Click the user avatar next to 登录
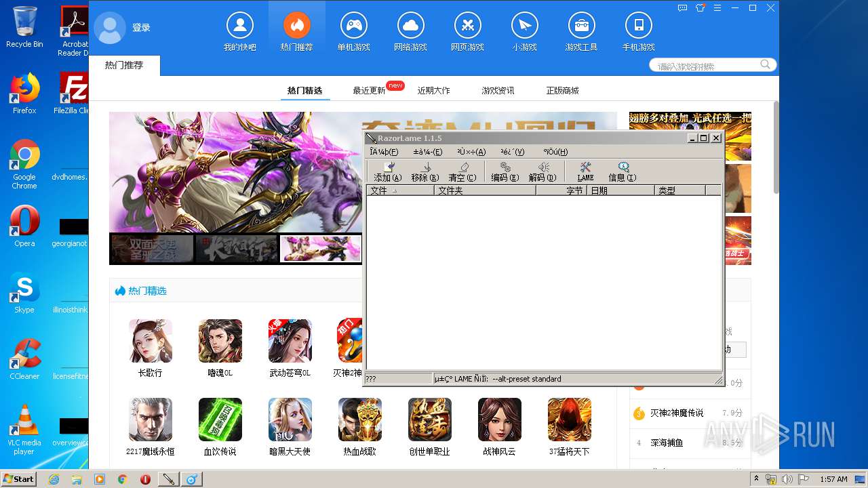868x488 pixels. tap(110, 28)
